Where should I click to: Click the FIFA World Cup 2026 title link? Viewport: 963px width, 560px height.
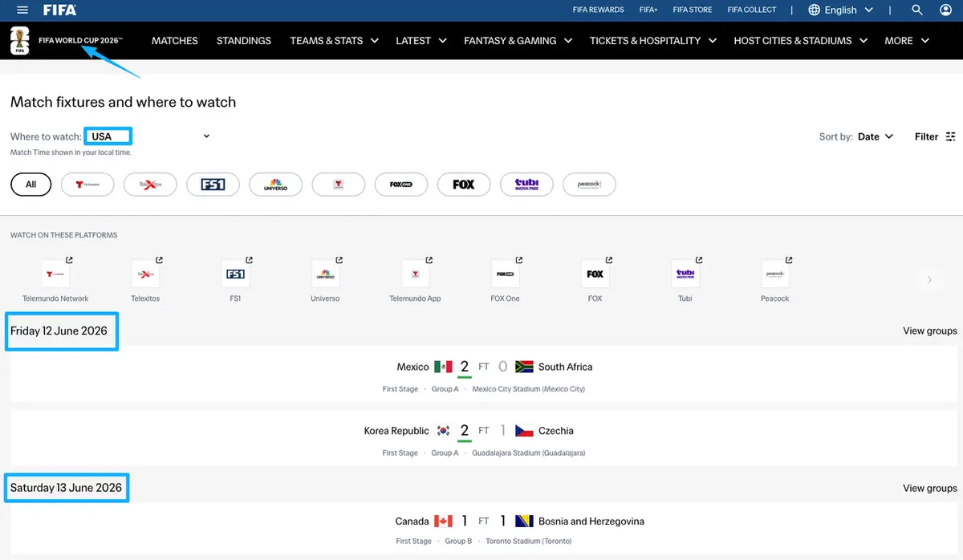(x=80, y=40)
